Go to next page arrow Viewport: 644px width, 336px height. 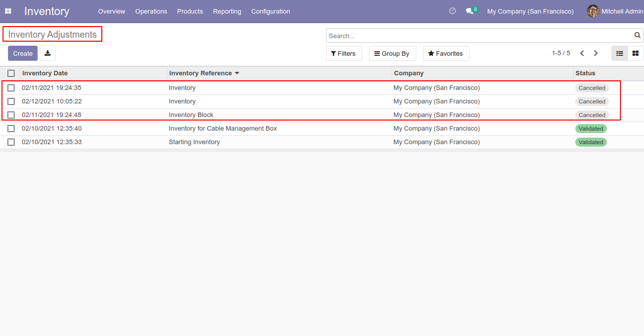[x=596, y=53]
